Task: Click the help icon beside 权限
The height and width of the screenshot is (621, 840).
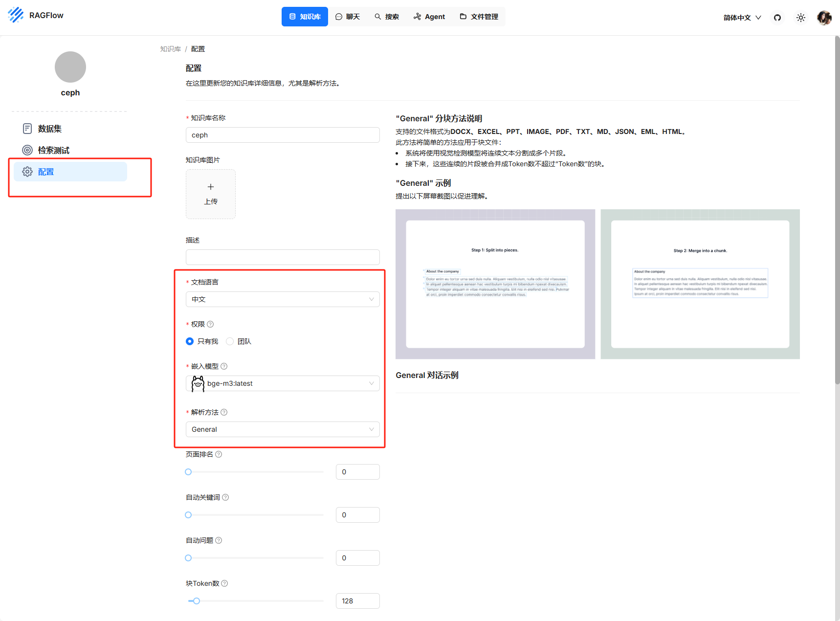Action: click(x=210, y=324)
